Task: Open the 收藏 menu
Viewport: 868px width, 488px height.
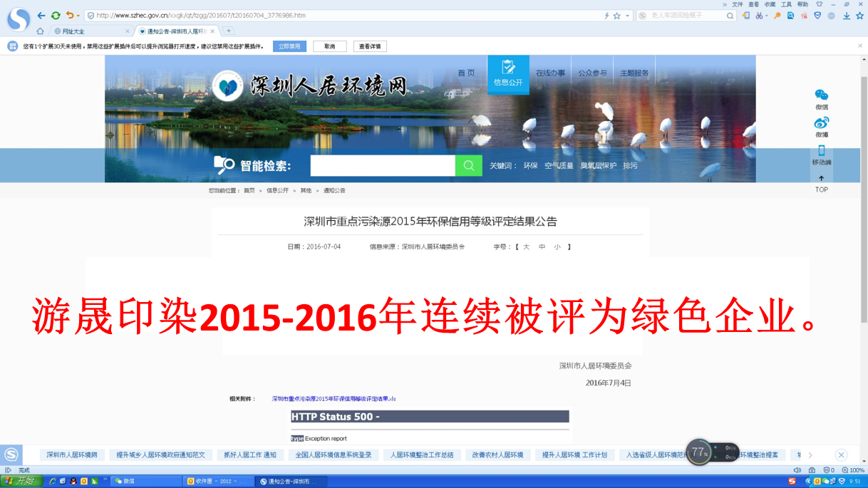Action: pyautogui.click(x=770, y=4)
